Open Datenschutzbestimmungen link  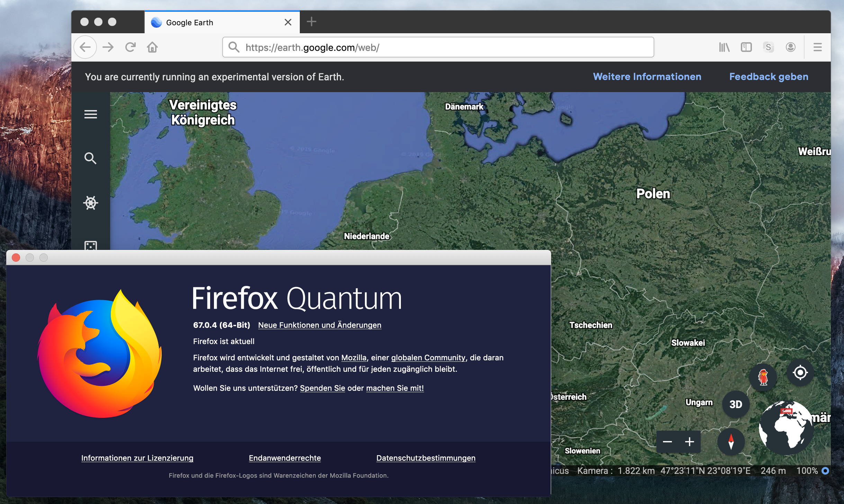[x=426, y=458]
